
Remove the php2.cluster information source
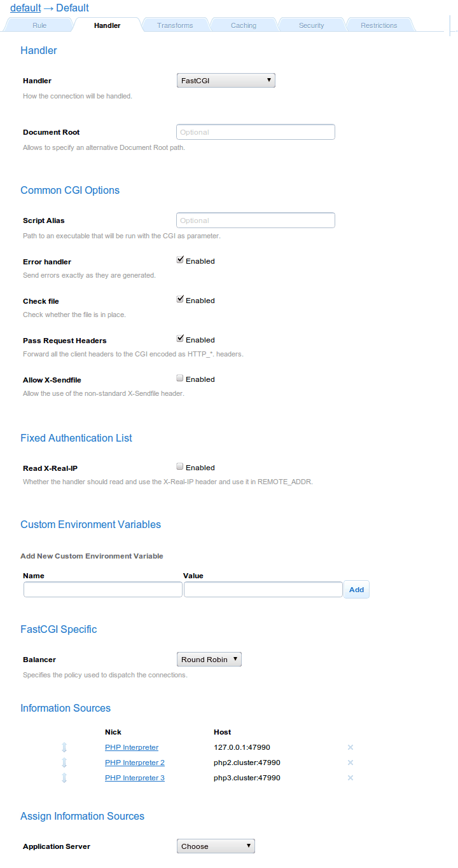point(350,763)
